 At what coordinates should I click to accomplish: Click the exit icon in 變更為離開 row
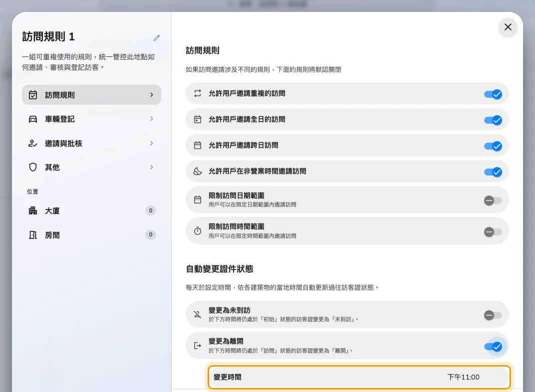[x=198, y=346]
